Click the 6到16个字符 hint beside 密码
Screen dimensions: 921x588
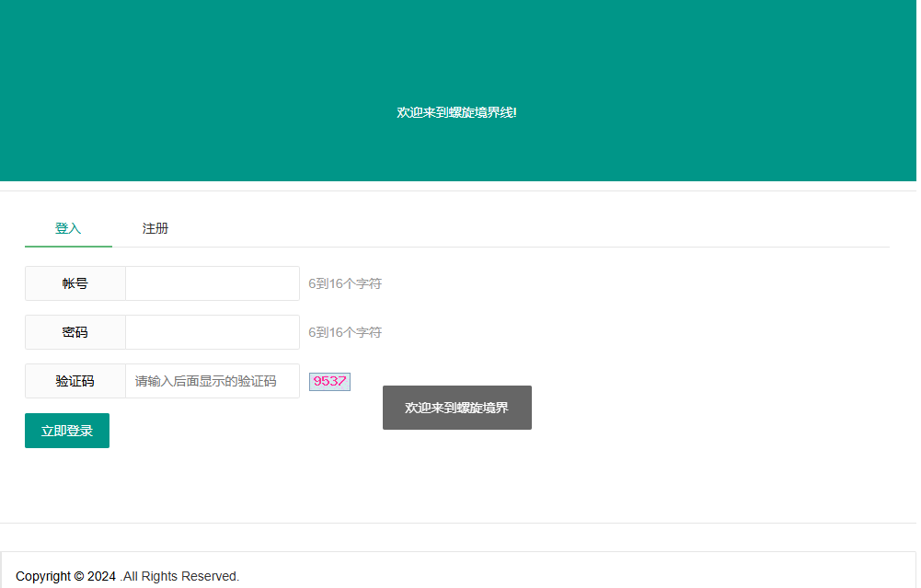[x=345, y=332]
